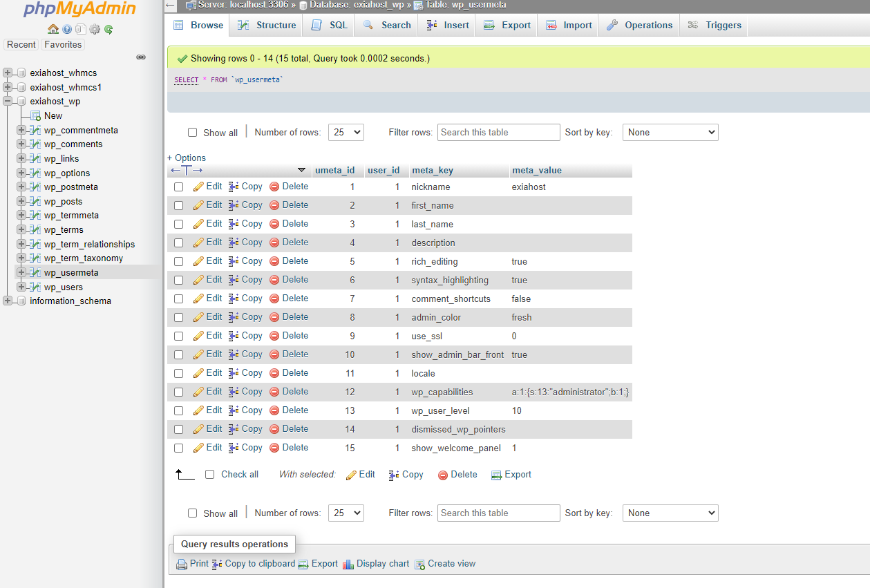The height and width of the screenshot is (588, 870).
Task: Go to phpMyAdmin home icon
Action: (53, 29)
